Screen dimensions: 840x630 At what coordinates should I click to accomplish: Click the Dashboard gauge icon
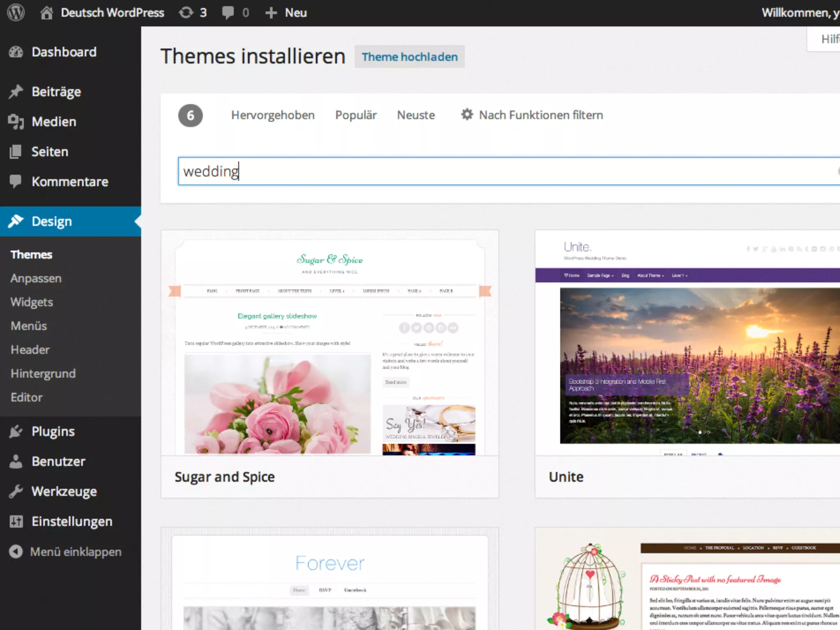16,52
